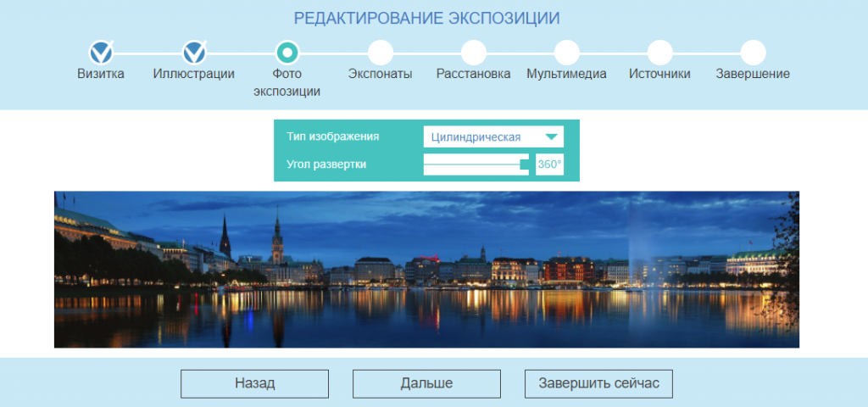The image size is (868, 407).
Task: Click the Экспонаты step label
Action: tap(381, 74)
